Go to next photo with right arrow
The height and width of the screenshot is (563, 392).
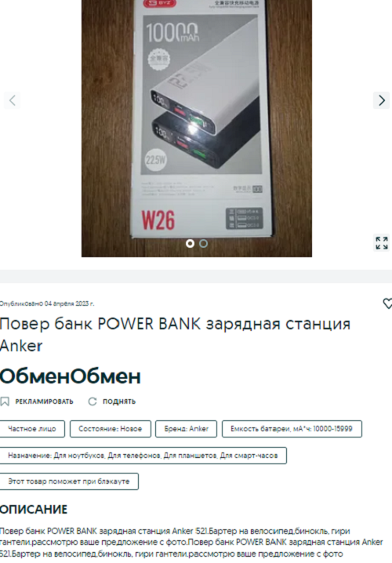pos(381,100)
